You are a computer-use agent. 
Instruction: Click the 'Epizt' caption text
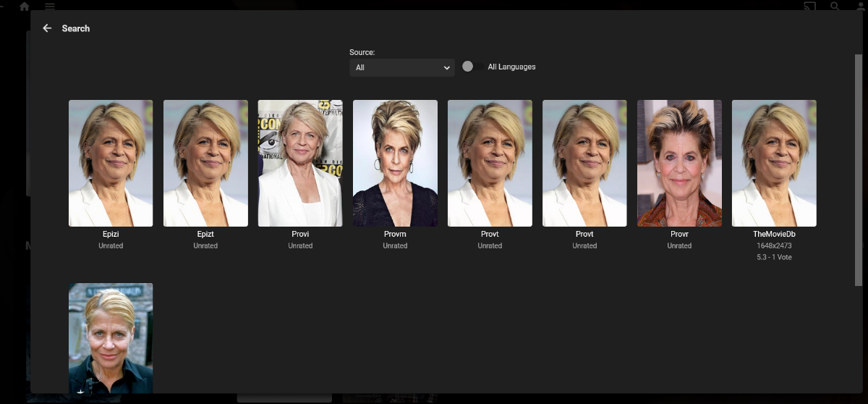point(205,235)
